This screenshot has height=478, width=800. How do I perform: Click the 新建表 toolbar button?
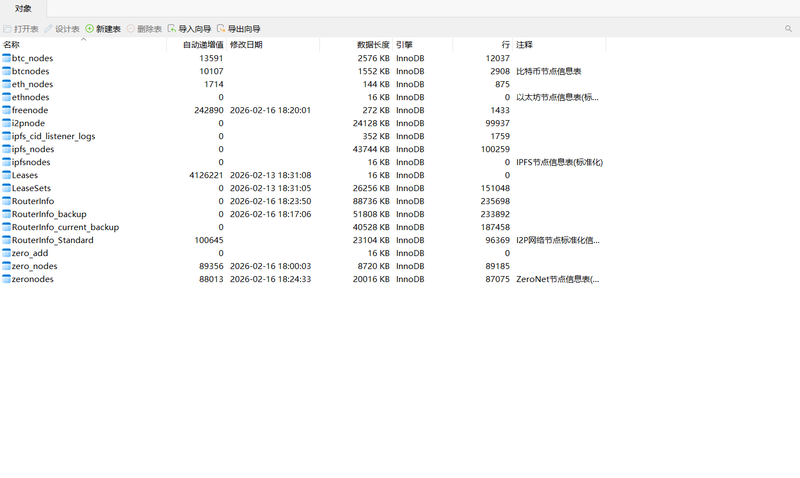[x=103, y=29]
